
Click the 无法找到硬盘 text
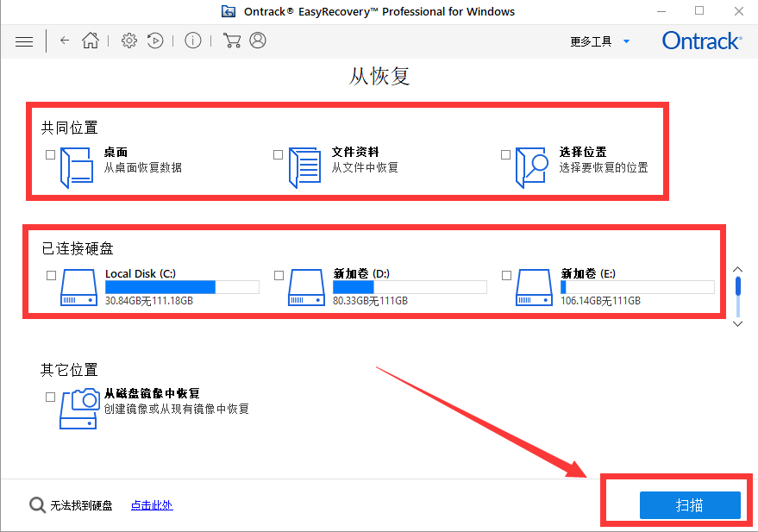pos(81,505)
